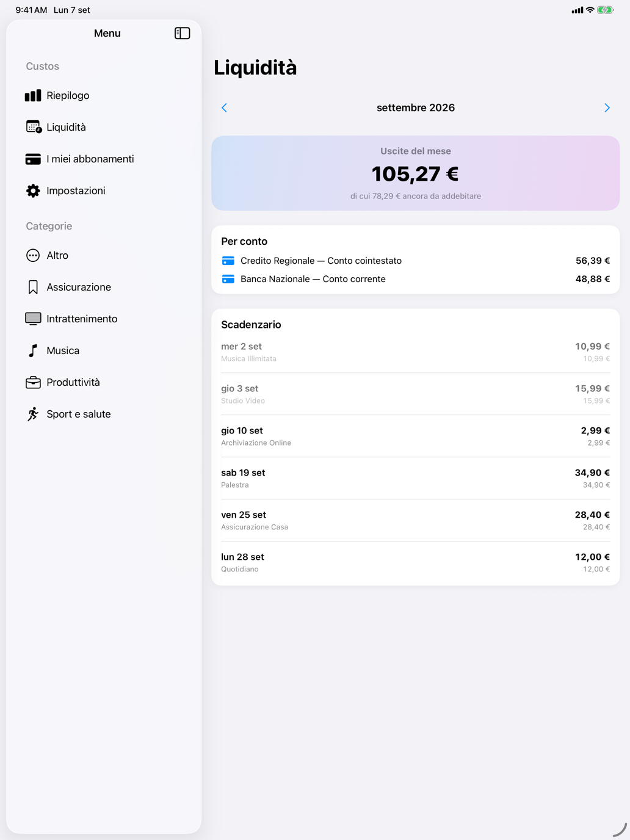Check the battery status icon
Image resolution: width=630 pixels, height=840 pixels.
click(606, 10)
